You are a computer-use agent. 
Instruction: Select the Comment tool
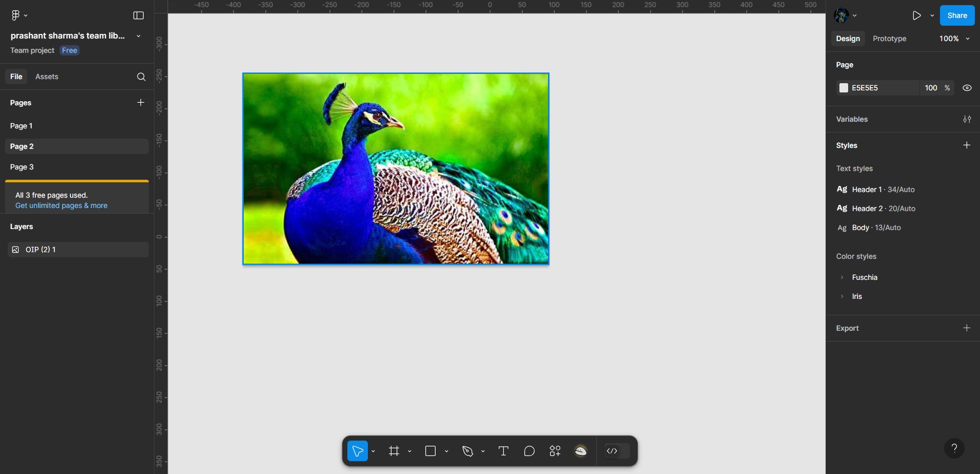(x=529, y=451)
